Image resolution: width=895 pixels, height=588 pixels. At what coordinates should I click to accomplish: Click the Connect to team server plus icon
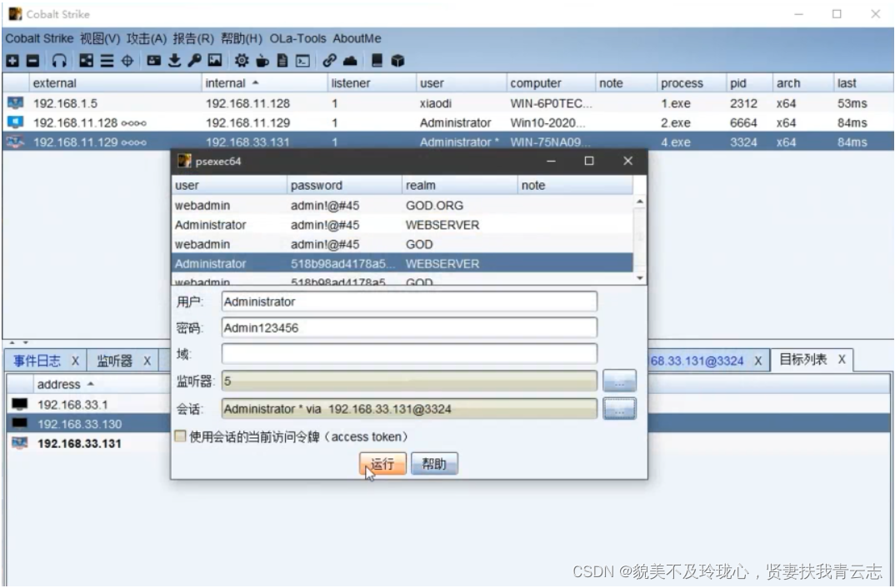[12, 61]
